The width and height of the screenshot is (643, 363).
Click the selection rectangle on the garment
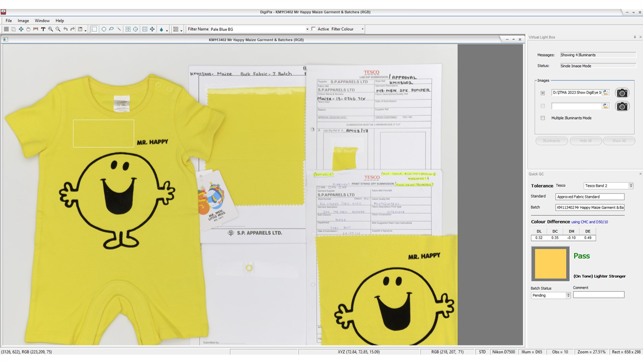(103, 133)
